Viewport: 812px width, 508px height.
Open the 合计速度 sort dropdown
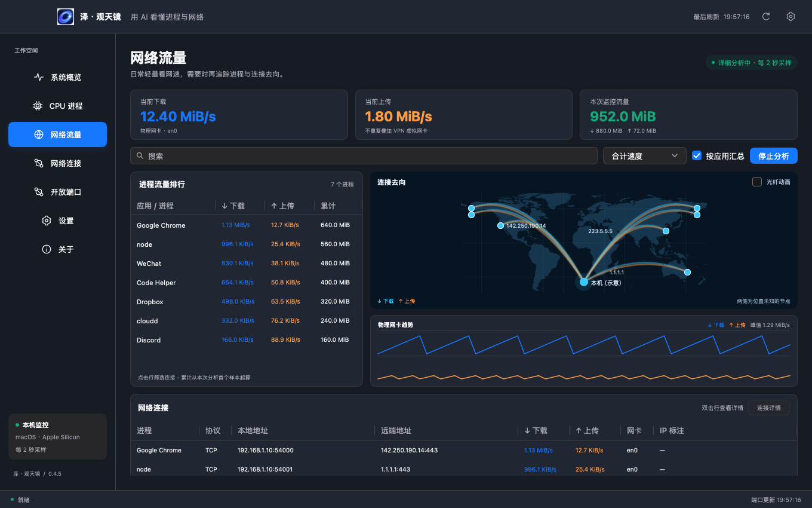[645, 156]
